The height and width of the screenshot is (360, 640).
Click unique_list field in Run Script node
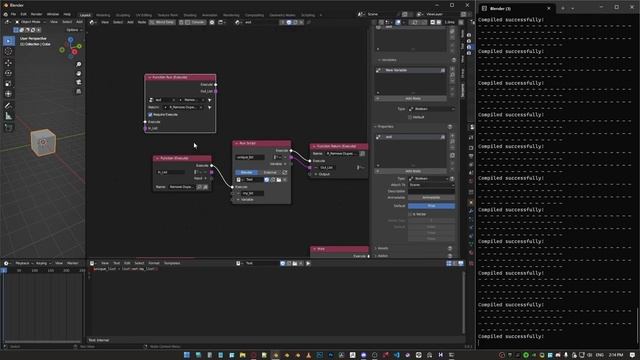point(249,157)
